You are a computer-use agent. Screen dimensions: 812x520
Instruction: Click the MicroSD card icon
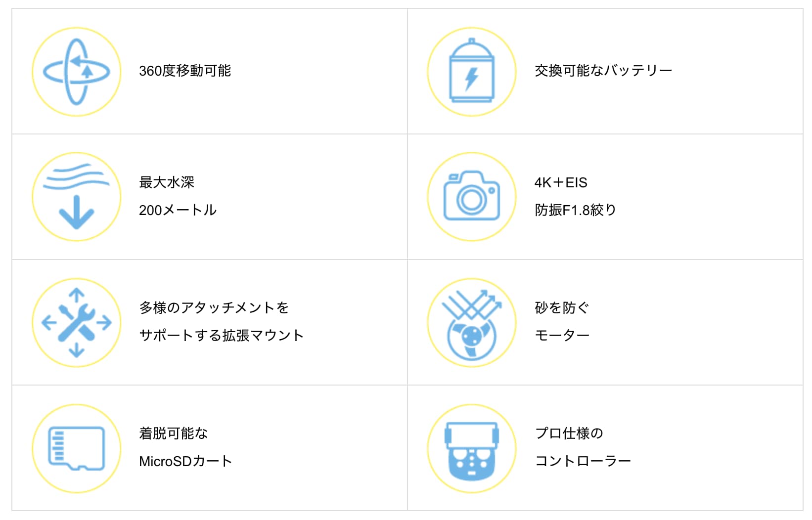76,448
